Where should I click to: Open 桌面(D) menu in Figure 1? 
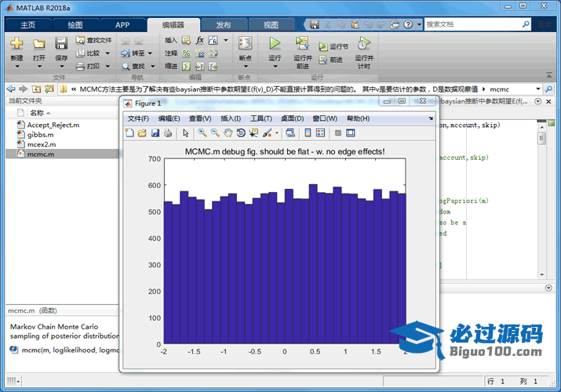click(292, 118)
